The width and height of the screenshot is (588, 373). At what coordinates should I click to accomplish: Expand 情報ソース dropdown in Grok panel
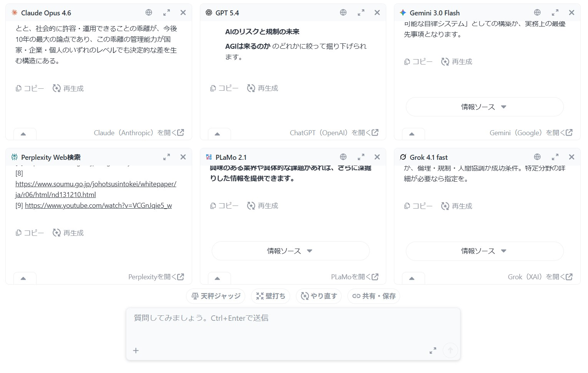tap(485, 251)
